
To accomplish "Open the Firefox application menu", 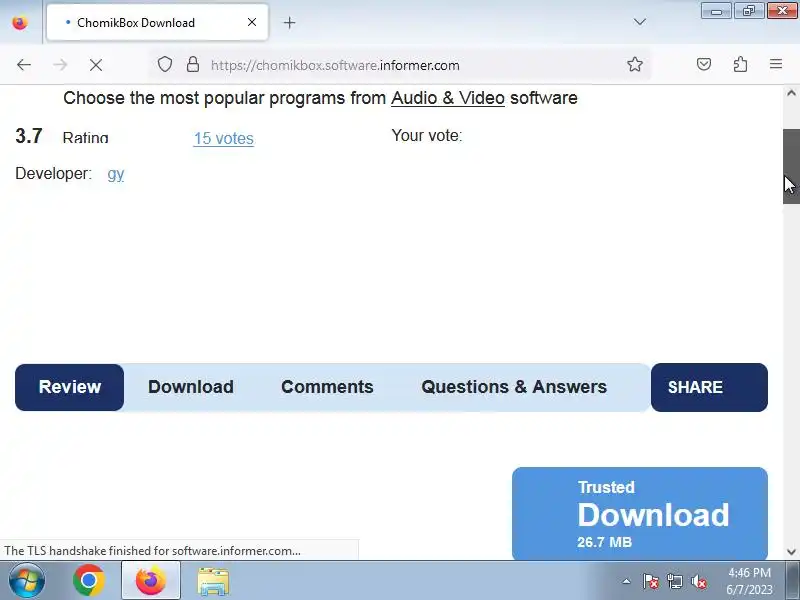I will point(776,64).
